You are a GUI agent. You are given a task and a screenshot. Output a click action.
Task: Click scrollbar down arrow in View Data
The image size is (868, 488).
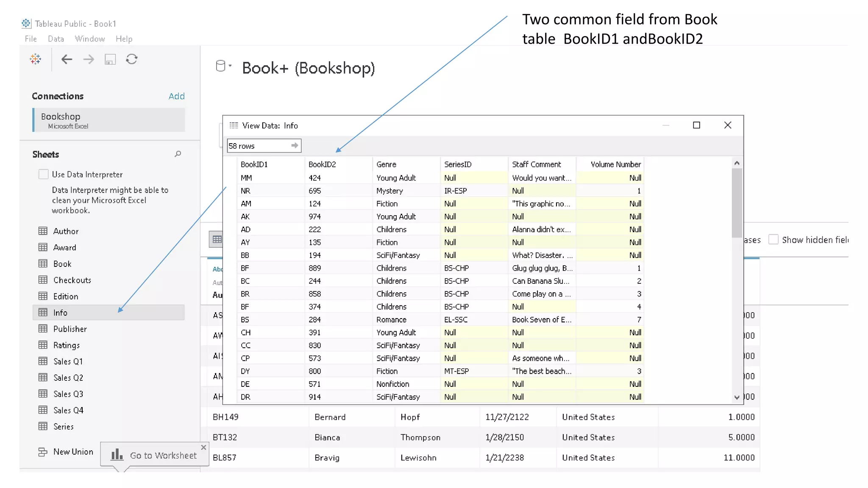click(737, 397)
